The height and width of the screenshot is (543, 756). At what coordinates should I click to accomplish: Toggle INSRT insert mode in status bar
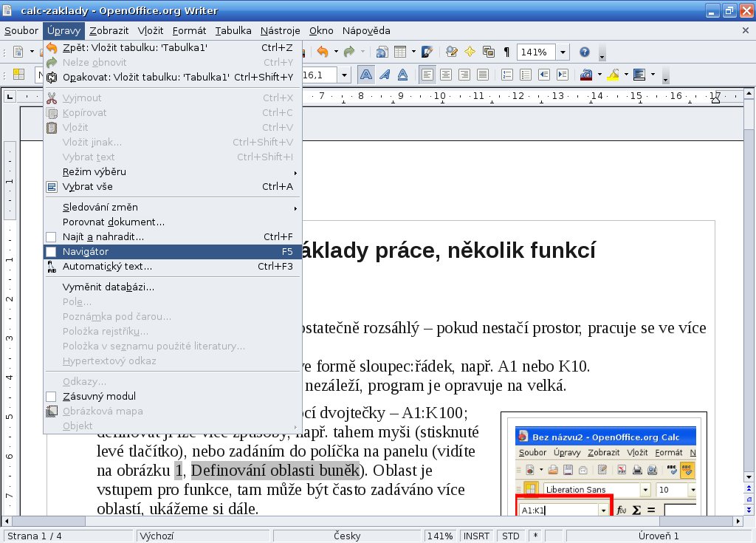[476, 536]
